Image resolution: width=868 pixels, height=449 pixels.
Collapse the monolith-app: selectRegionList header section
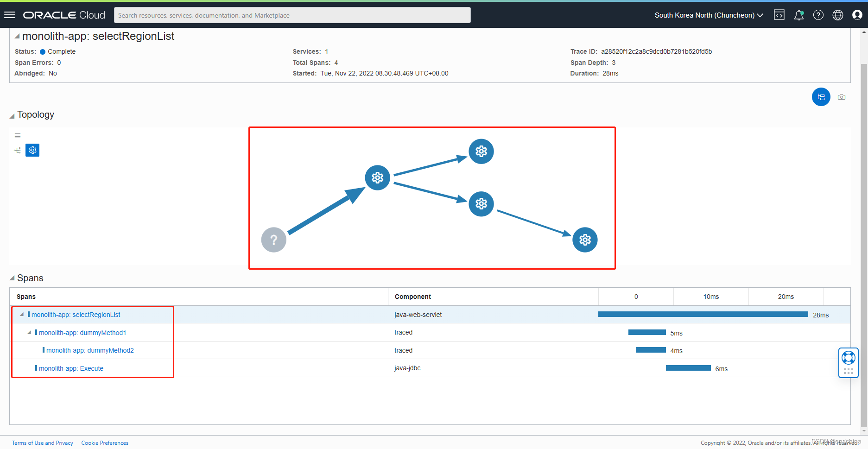17,36
